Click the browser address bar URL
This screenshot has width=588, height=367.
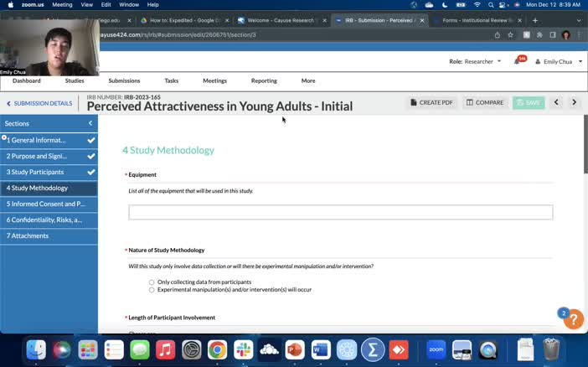178,35
